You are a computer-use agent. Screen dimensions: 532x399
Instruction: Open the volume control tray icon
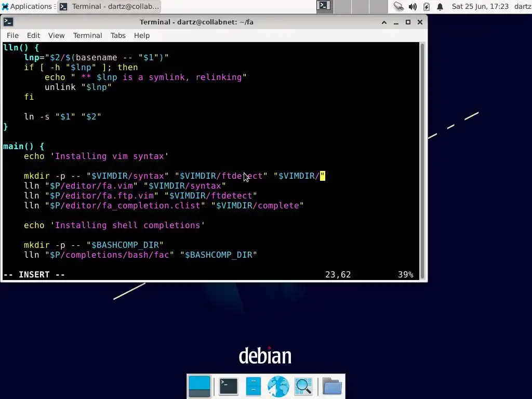413,6
